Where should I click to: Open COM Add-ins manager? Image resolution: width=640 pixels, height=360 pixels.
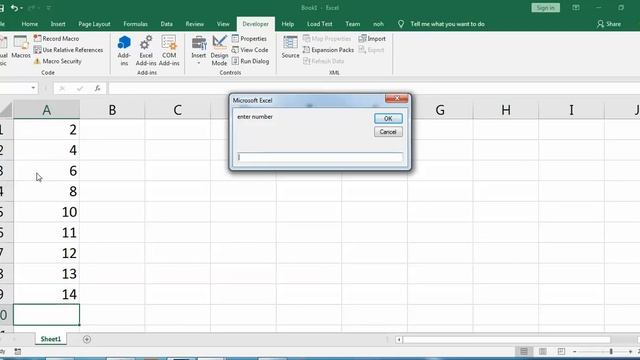pos(169,51)
